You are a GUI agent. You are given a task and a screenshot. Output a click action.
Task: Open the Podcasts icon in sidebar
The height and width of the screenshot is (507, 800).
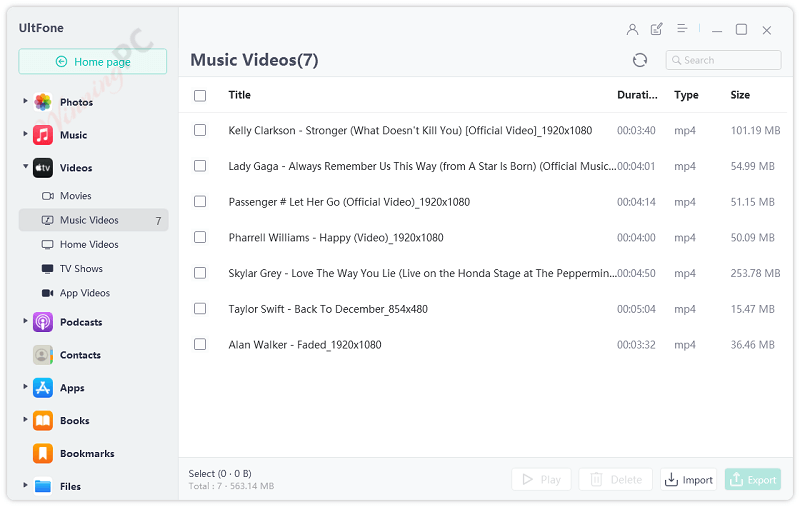coord(43,322)
